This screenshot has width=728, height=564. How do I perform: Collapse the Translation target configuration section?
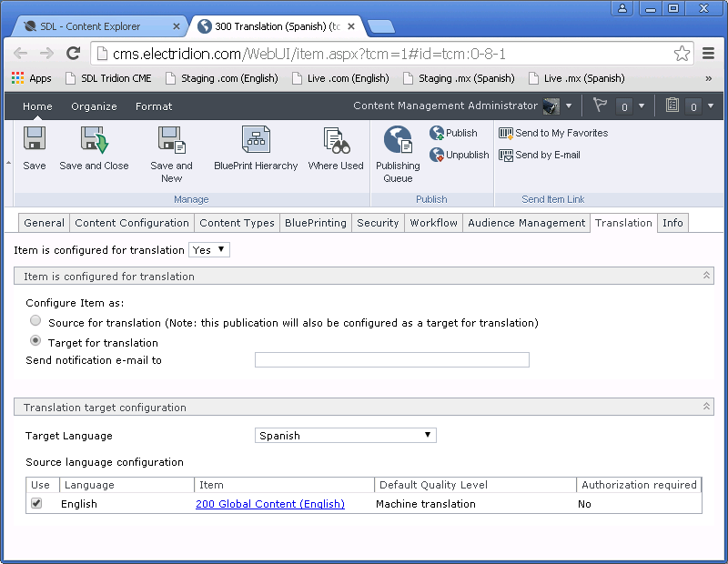coord(706,408)
